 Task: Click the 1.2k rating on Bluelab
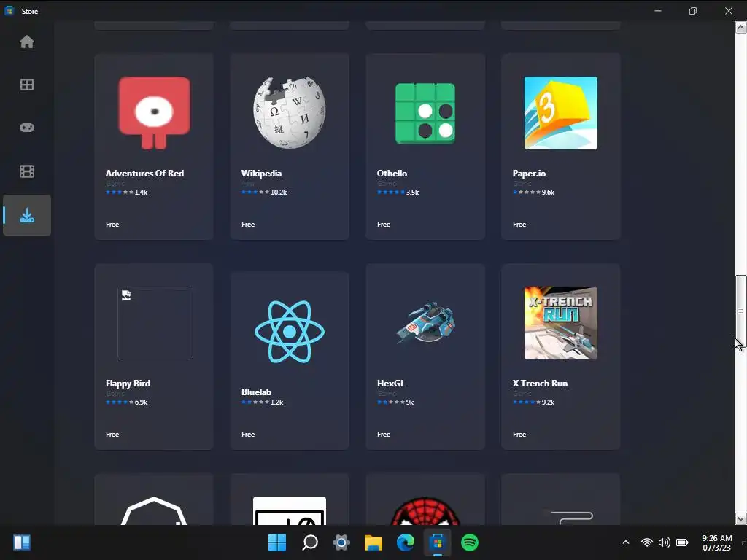[x=263, y=402]
